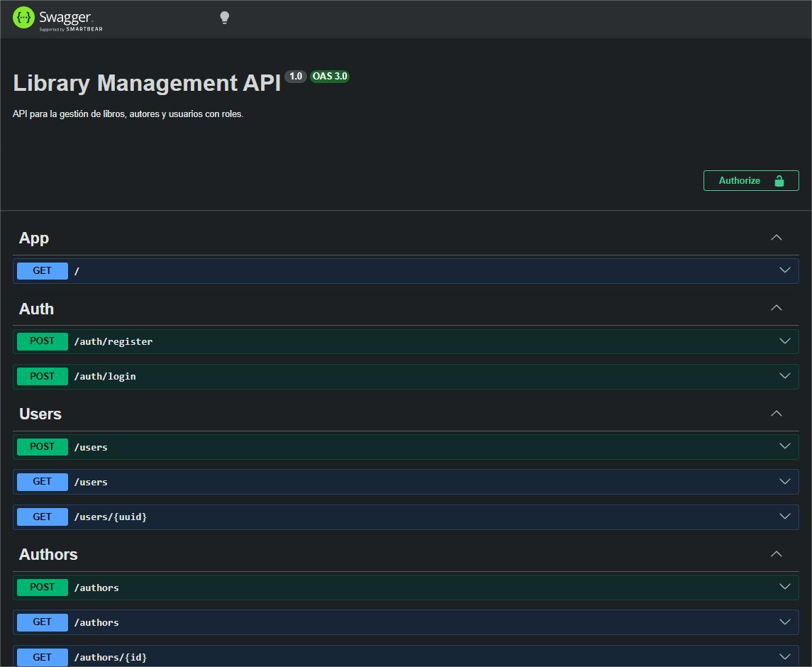Expand the POST /auth/register arrow
The width and height of the screenshot is (812, 667).
[784, 341]
